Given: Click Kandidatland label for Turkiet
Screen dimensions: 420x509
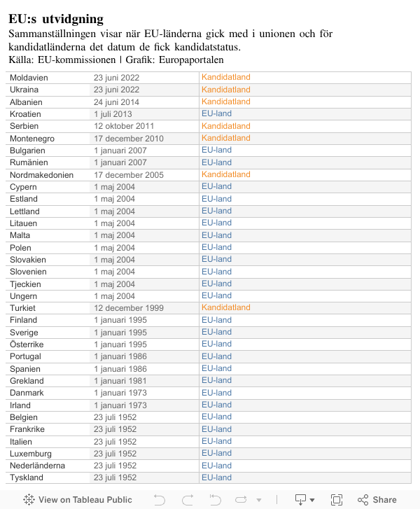Looking at the screenshot, I should pos(225,307).
